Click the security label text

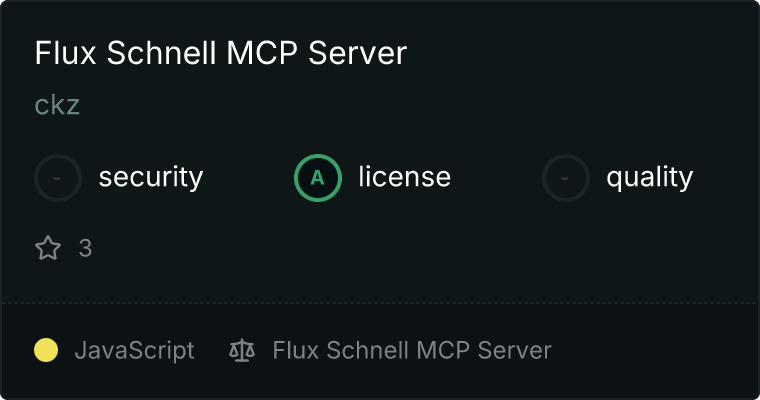151,177
